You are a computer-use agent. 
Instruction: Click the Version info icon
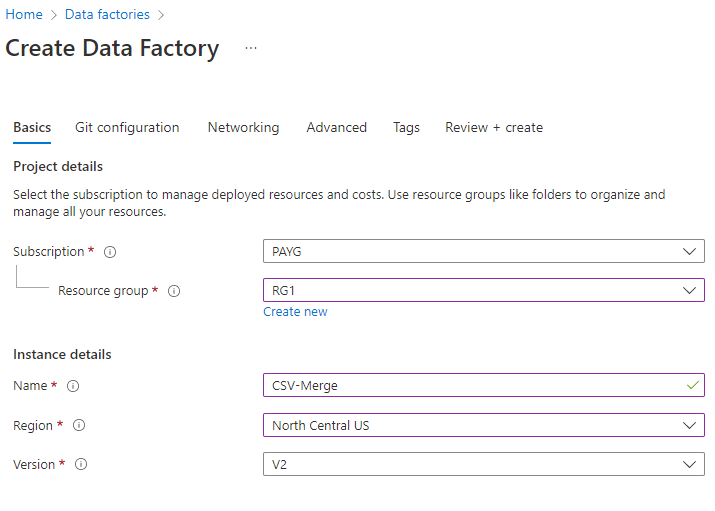[x=81, y=464]
